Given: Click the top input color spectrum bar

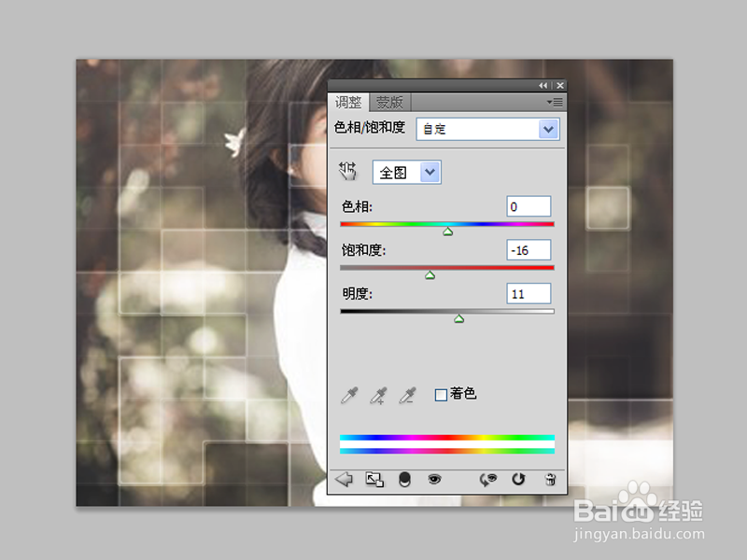Looking at the screenshot, I should click(x=447, y=438).
